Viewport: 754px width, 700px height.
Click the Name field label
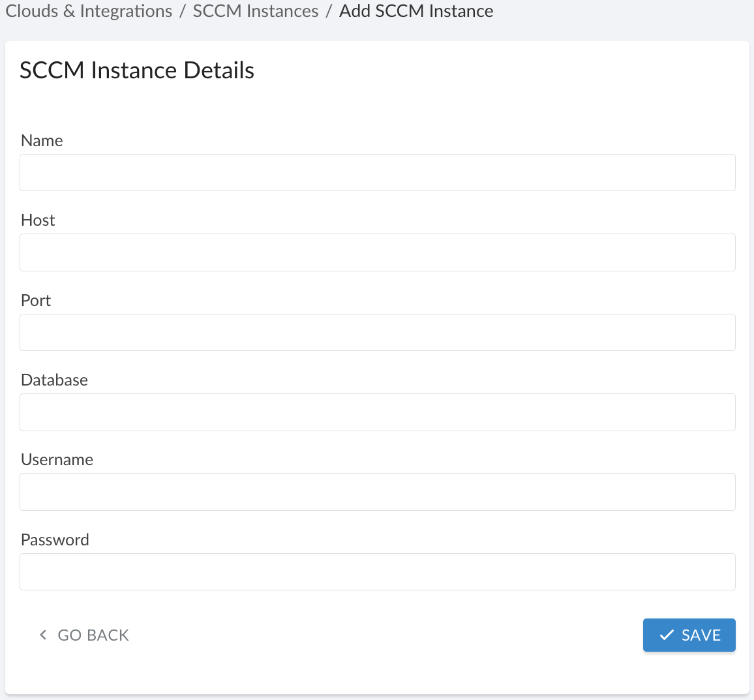click(x=42, y=140)
